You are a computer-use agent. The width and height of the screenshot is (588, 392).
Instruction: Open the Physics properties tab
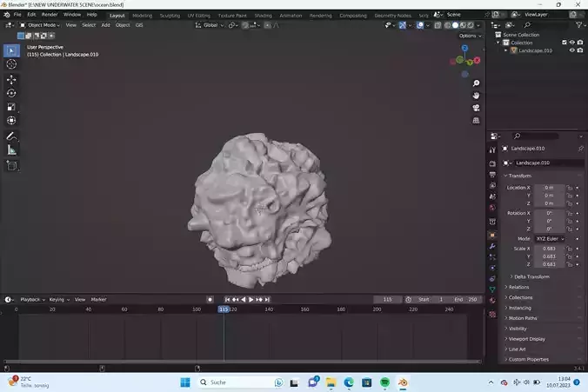coord(492,268)
